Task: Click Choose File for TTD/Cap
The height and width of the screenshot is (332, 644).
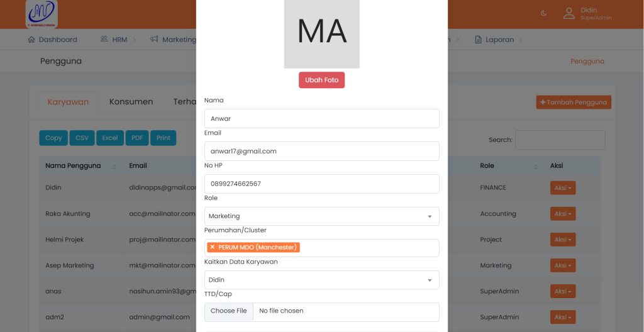Action: 228,311
